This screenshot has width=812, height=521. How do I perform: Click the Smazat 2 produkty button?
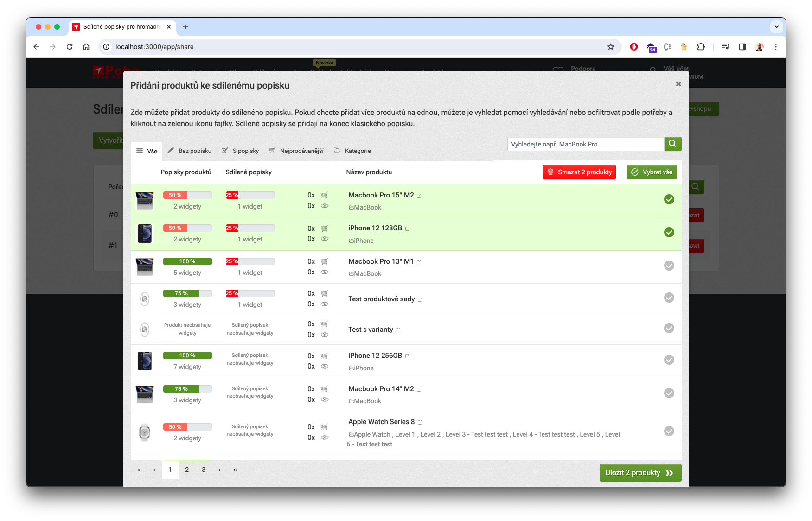coord(579,172)
